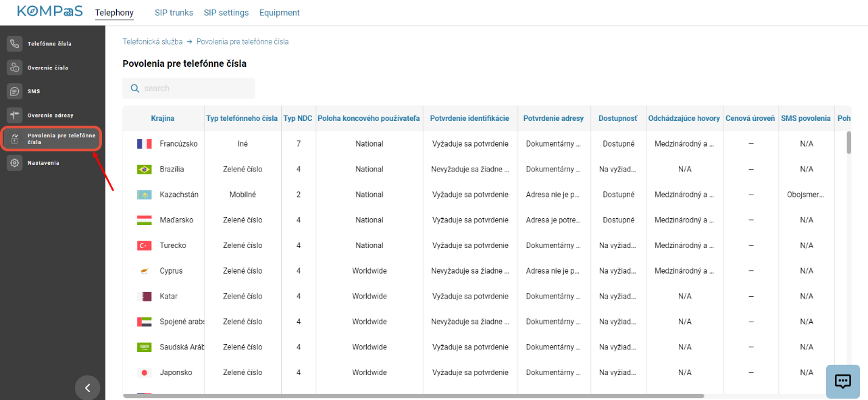Click the KOMPaaS logo
Viewport: 868px width, 400px height.
50,11
